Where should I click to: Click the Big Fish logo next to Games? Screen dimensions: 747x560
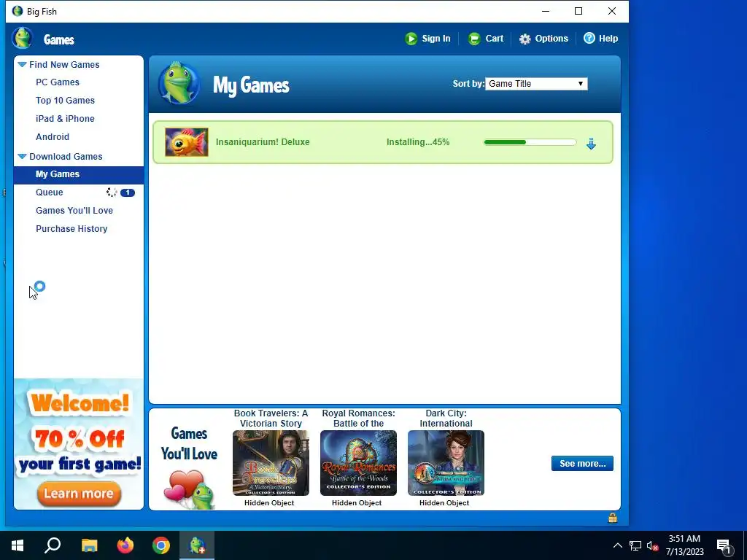pos(22,38)
